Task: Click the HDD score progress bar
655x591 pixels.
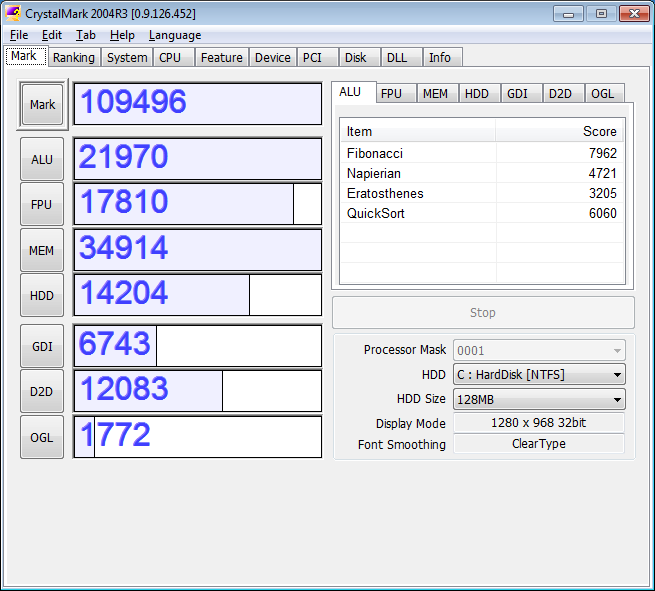Action: click(x=198, y=295)
